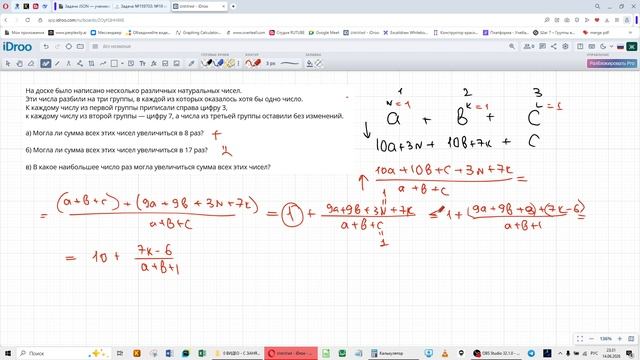Switch to the Задачи JSON browser tab
Viewport: 640px width, 360px height.
click(x=84, y=7)
